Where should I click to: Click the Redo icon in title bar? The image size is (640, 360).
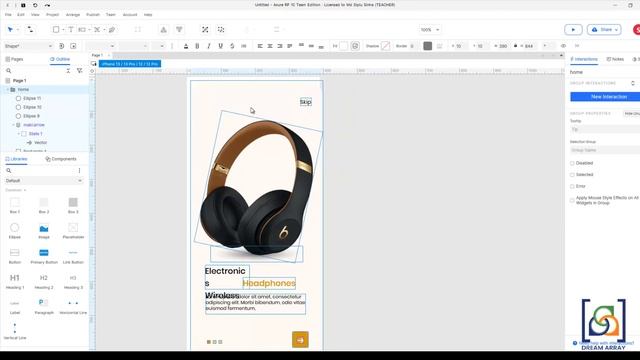point(47,5)
